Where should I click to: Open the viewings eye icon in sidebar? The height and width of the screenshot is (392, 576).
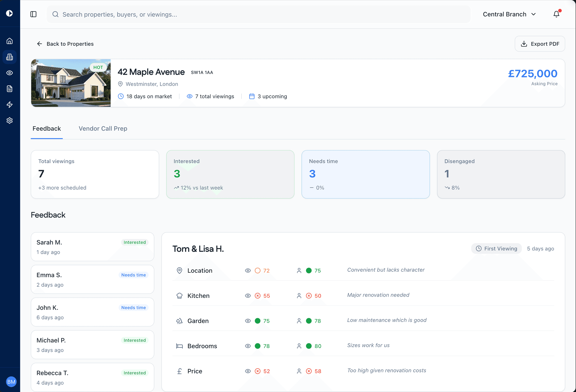tap(9, 73)
